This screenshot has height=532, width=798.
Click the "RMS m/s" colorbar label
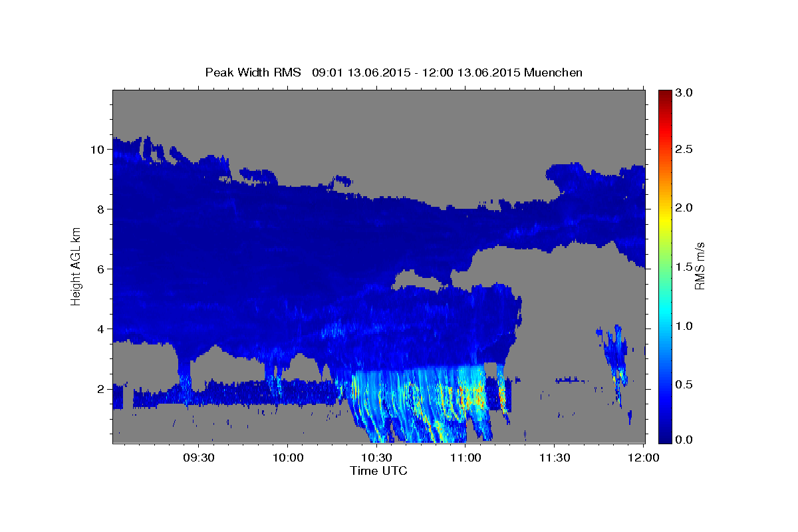pos(700,265)
